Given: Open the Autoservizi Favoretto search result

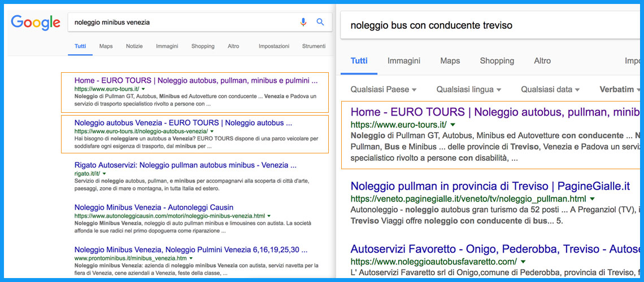Looking at the screenshot, I should (x=495, y=249).
